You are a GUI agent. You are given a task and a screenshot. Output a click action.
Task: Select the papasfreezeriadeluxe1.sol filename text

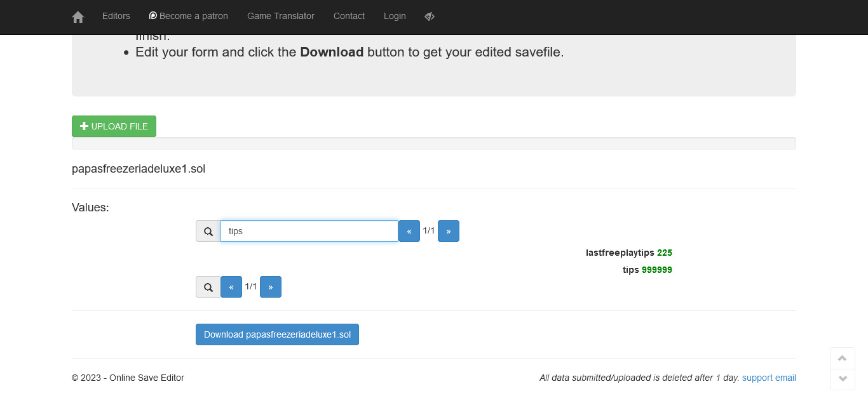[139, 169]
